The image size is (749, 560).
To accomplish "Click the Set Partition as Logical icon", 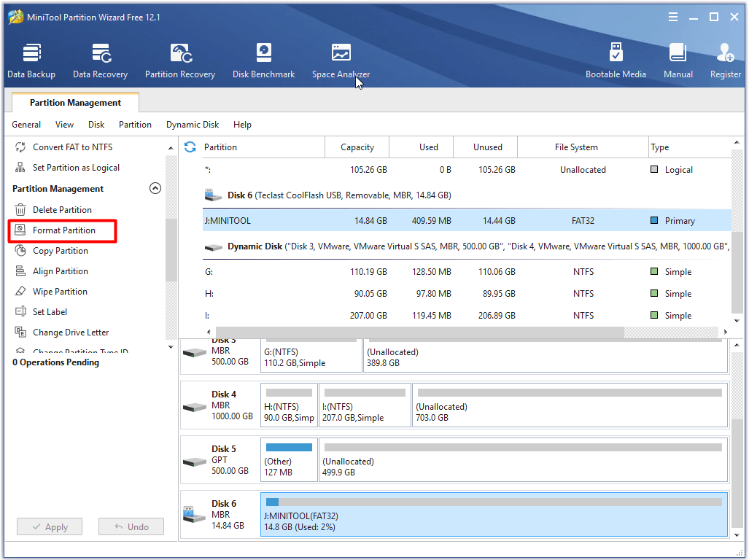I will point(20,168).
